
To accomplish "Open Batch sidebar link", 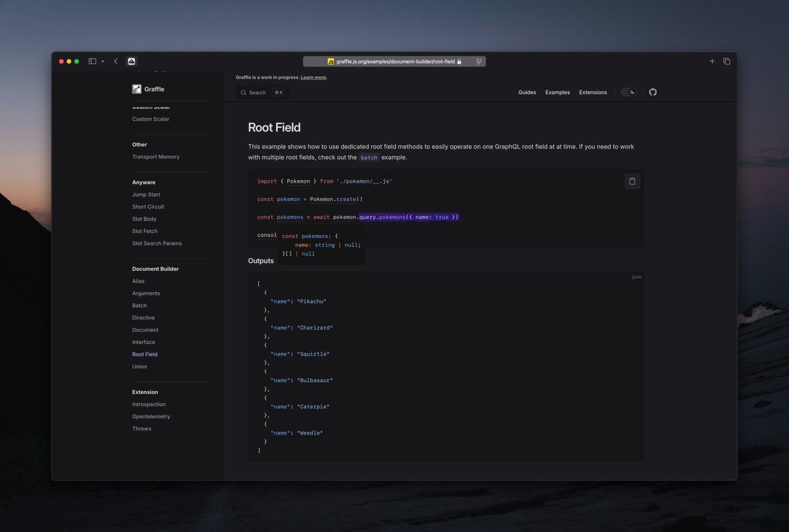I will [x=139, y=306].
